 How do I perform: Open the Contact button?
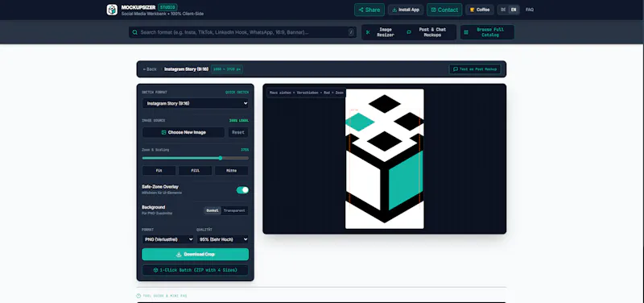[x=444, y=10]
